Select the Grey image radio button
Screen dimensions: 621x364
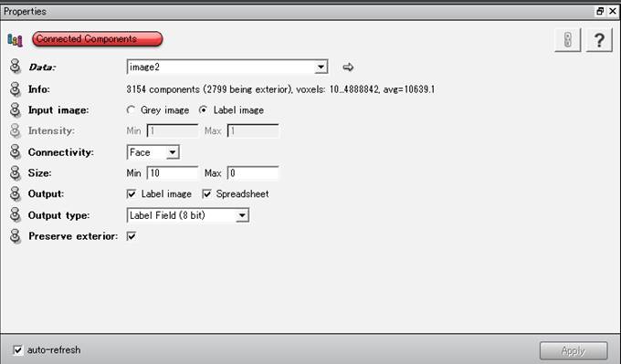tap(131, 110)
